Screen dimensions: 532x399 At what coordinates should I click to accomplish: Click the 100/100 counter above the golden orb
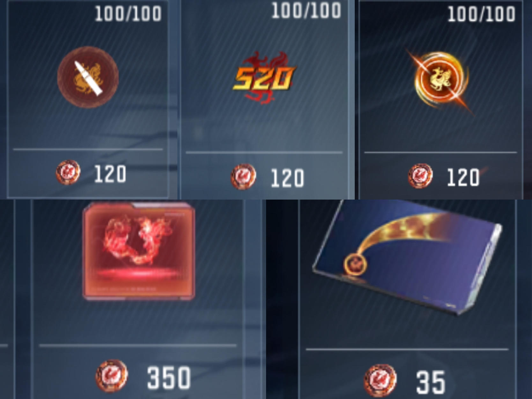pos(481,14)
